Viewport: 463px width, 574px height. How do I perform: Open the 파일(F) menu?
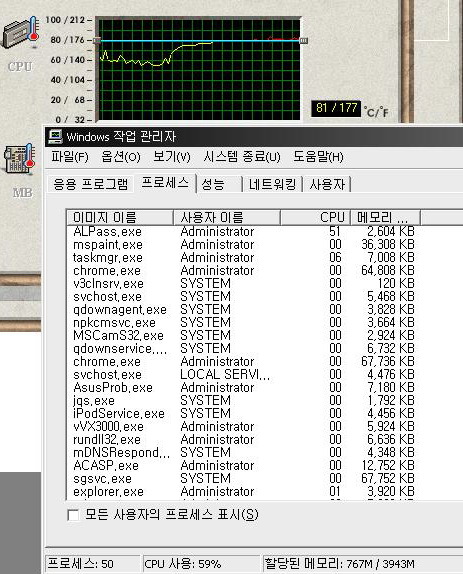pos(70,157)
